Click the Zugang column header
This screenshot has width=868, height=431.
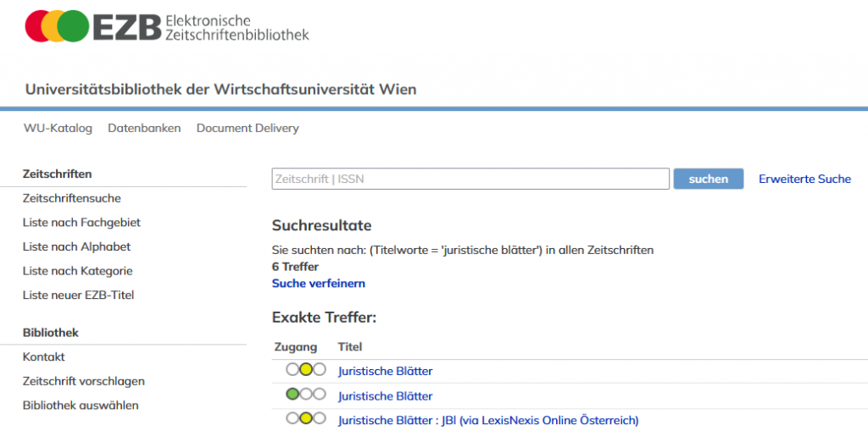tap(296, 347)
